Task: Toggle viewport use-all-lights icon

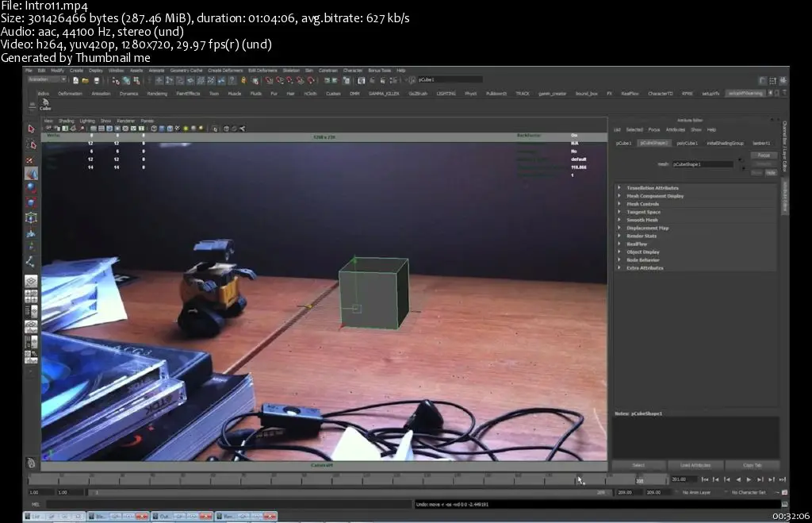Action: click(x=186, y=129)
